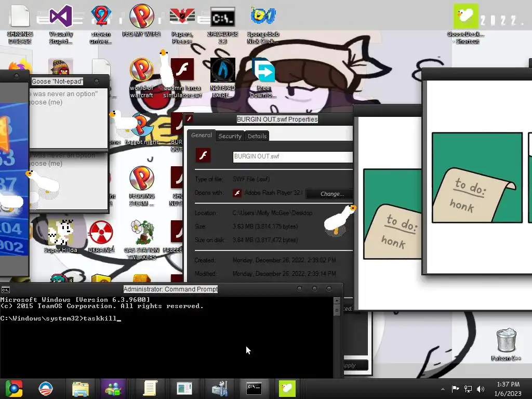Image resolution: width=532 pixels, height=399 pixels.
Task: Show hidden tray icons arrow
Action: [x=443, y=389]
